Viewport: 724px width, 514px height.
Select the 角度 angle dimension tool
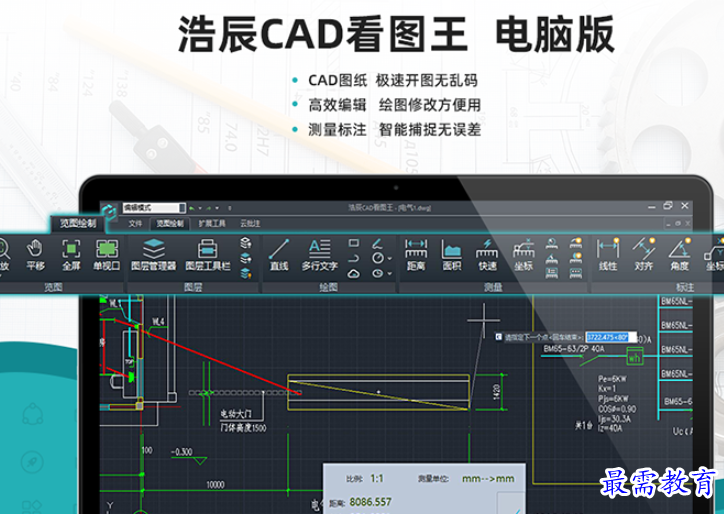[x=679, y=254]
